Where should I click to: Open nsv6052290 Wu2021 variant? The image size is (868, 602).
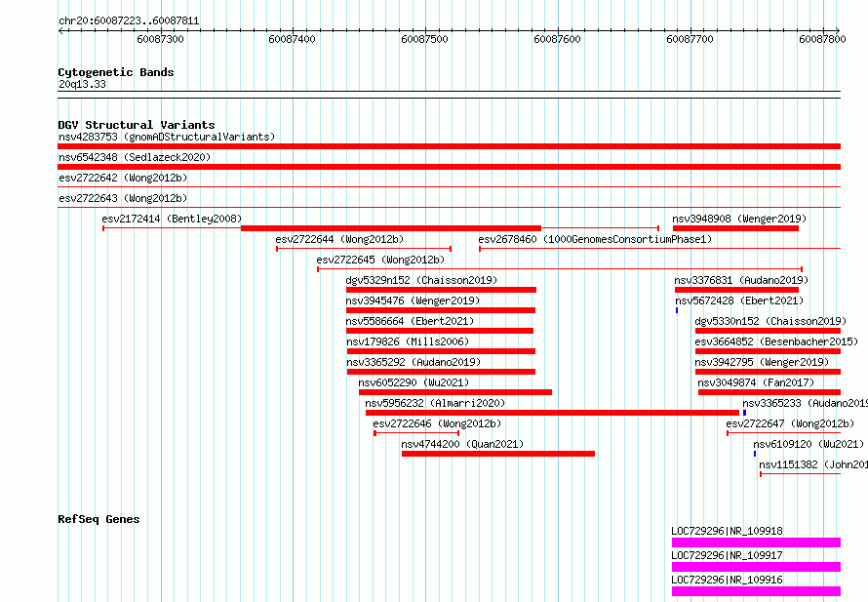[414, 382]
